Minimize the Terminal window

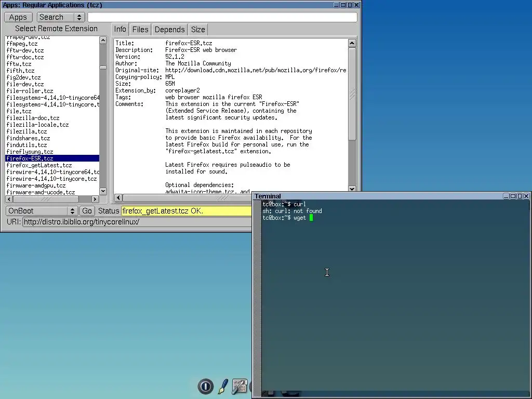pyautogui.click(x=506, y=196)
